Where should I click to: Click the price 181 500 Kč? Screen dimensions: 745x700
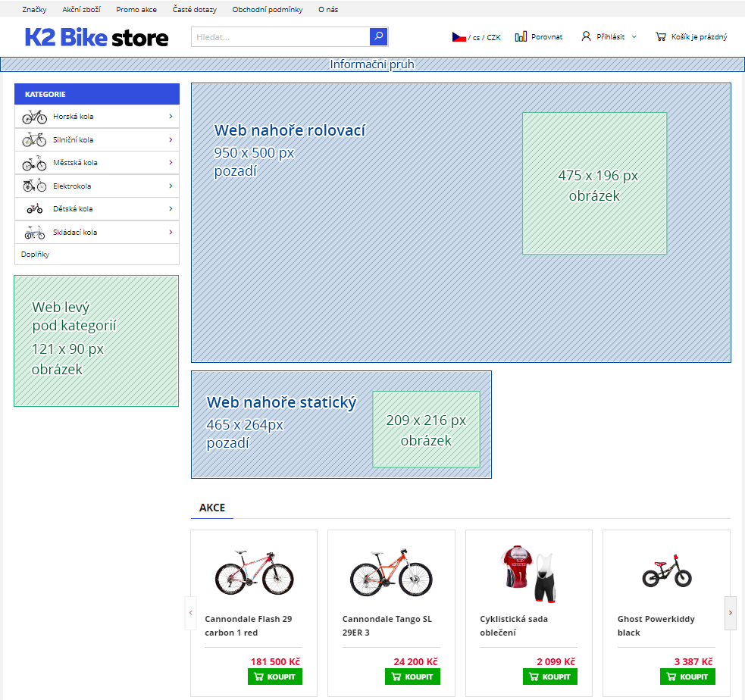275,661
